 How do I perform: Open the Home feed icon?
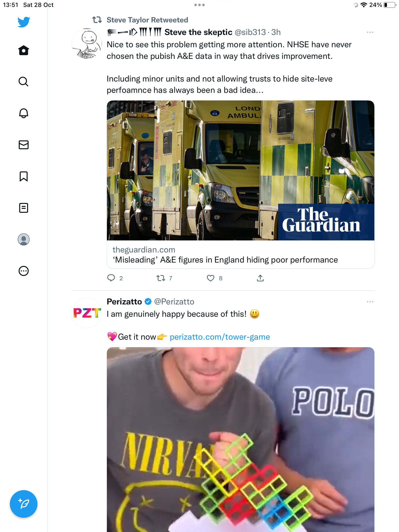(24, 50)
